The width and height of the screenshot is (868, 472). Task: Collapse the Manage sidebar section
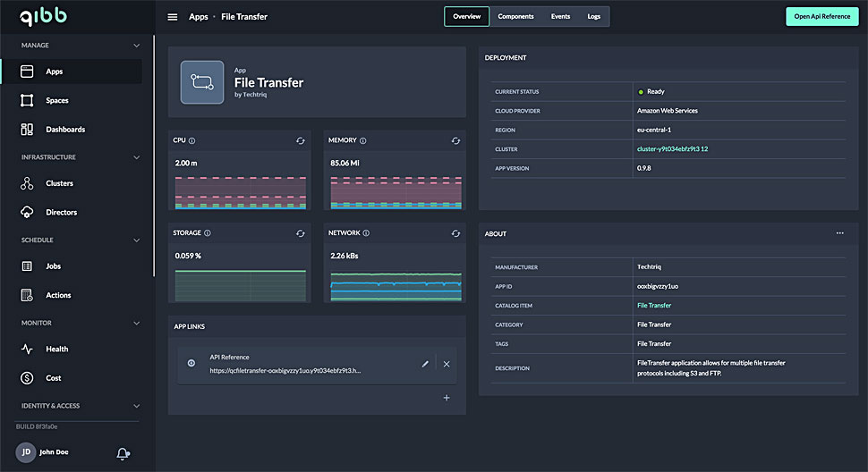click(x=136, y=46)
